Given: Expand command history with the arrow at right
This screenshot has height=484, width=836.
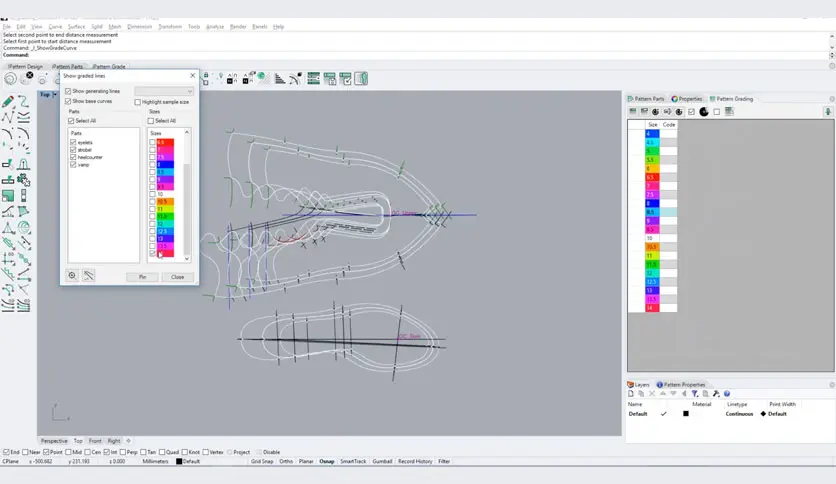Looking at the screenshot, I should [x=832, y=55].
